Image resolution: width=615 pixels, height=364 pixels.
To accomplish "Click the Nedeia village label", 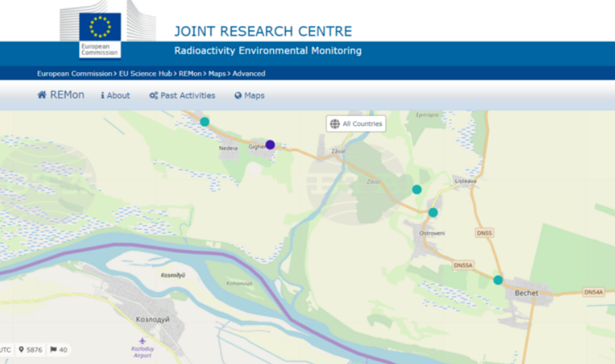I will [x=228, y=148].
